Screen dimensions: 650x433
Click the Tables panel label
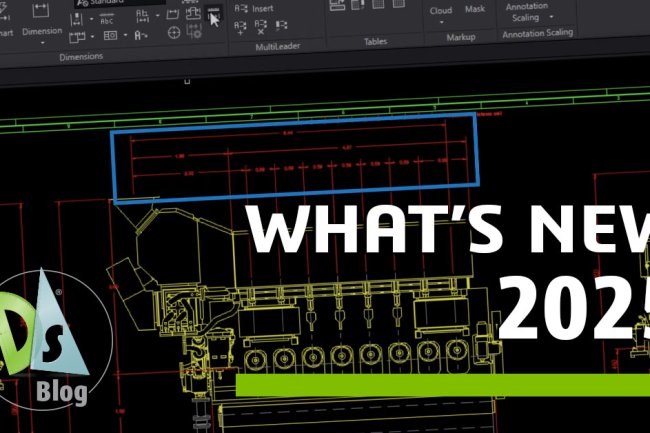[376, 42]
